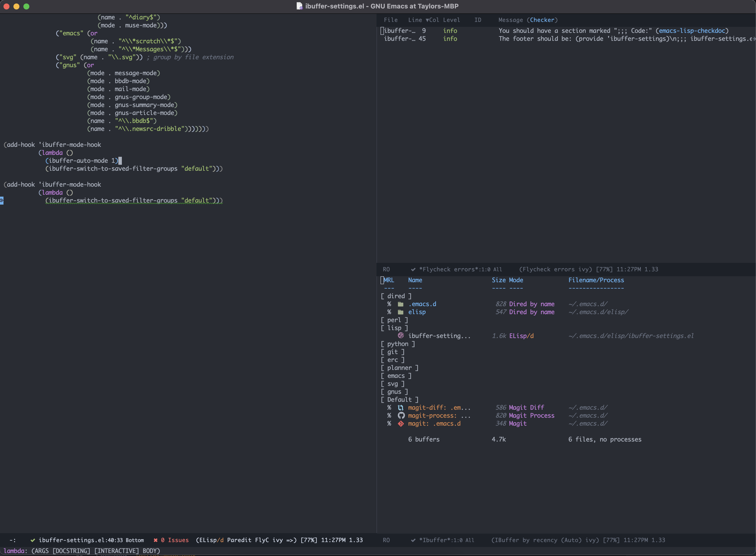Click 0 Issues in the editor mode line

175,540
